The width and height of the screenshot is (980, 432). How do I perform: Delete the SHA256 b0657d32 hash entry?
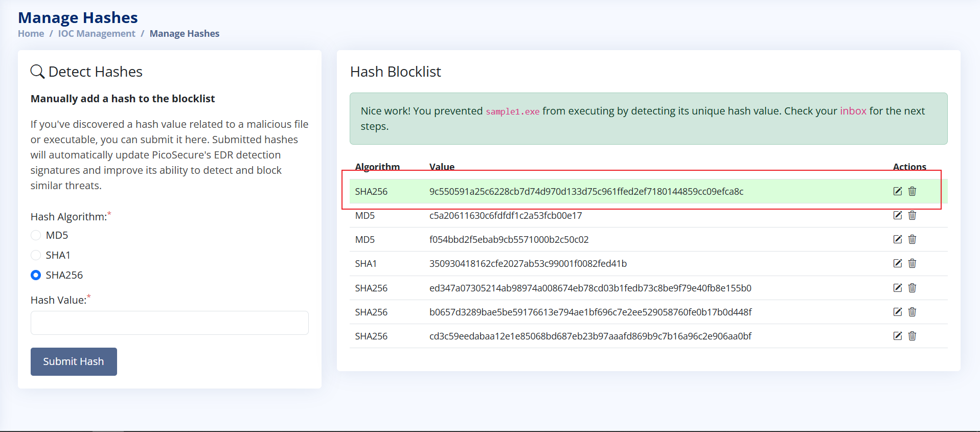point(912,312)
